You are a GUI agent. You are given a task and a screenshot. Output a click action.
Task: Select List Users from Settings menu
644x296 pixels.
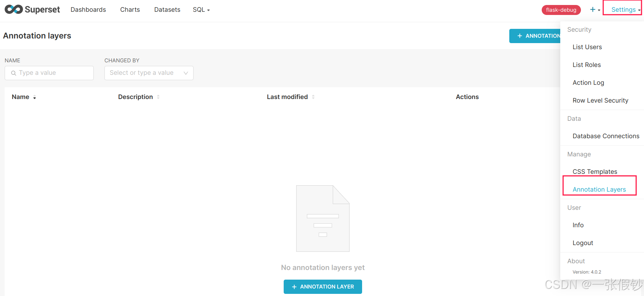coord(587,47)
